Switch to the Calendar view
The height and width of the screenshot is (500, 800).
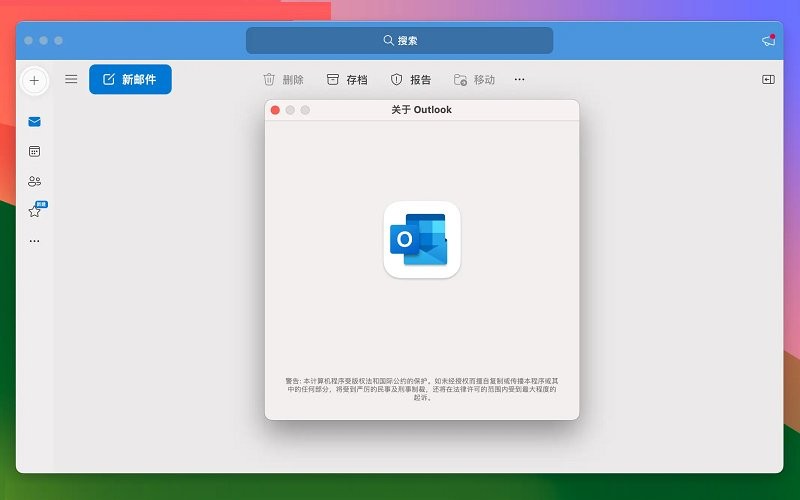tap(35, 152)
